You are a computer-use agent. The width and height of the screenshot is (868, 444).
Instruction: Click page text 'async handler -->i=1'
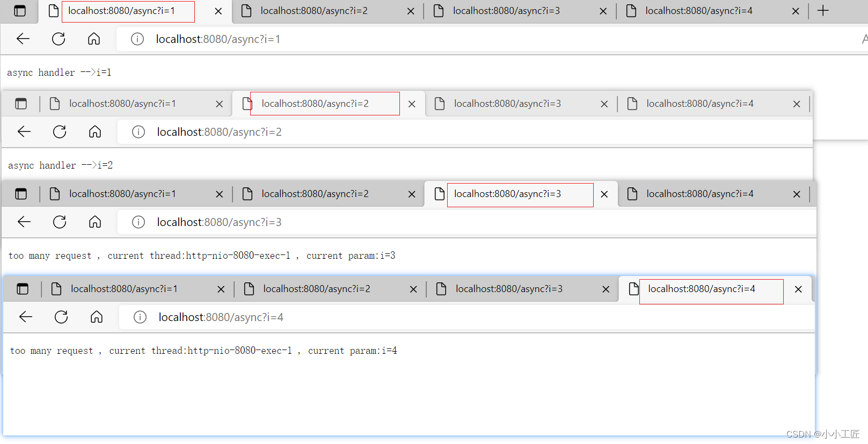click(59, 72)
